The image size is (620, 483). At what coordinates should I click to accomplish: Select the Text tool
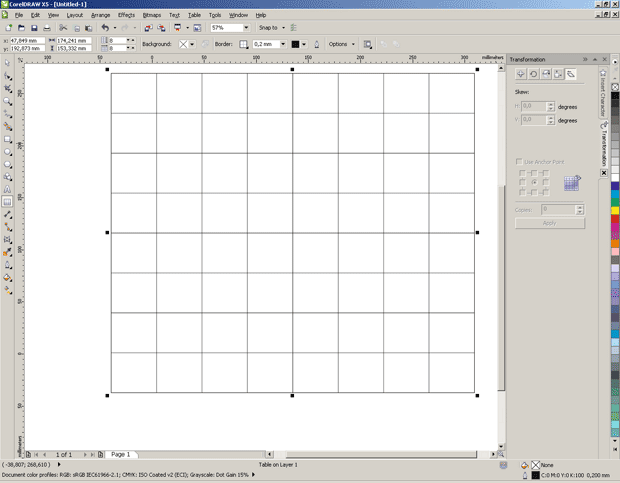tap(7, 189)
